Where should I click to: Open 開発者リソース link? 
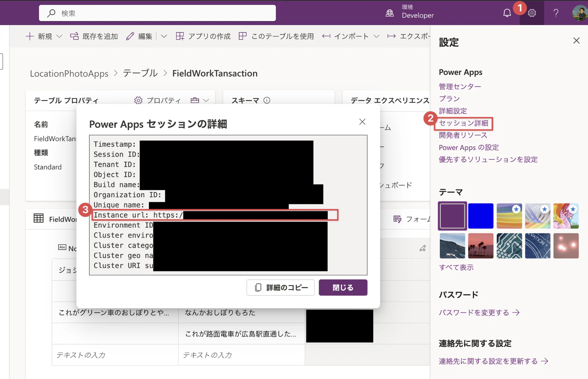(x=463, y=135)
